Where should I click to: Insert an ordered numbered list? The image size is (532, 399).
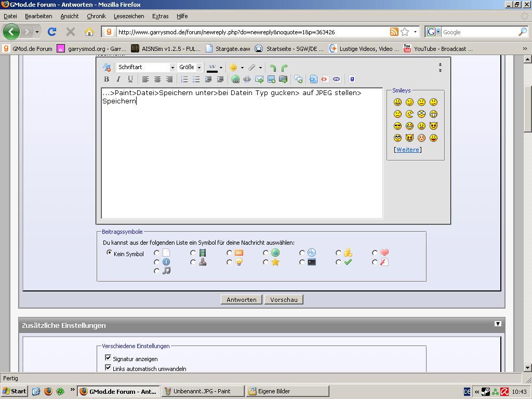(184, 79)
